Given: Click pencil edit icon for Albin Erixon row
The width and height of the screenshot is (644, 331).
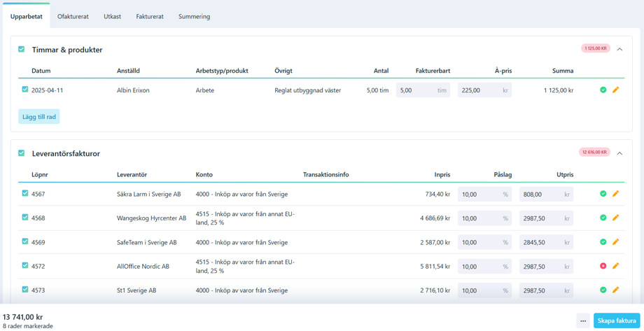Looking at the screenshot, I should [x=616, y=90].
